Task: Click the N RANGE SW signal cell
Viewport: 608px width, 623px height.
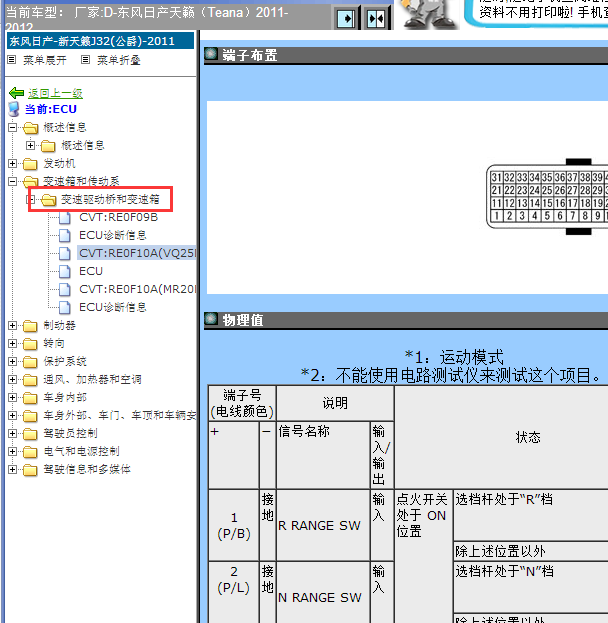Action: (323, 593)
